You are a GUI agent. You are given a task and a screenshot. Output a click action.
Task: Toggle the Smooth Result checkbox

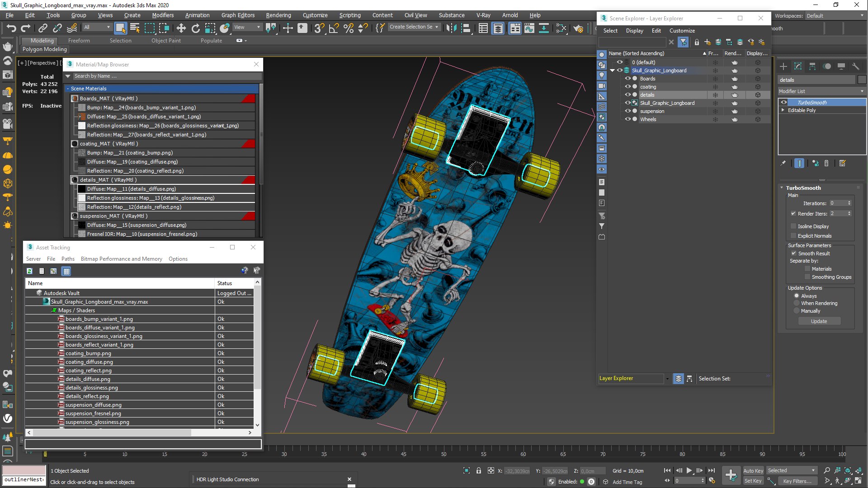click(793, 253)
